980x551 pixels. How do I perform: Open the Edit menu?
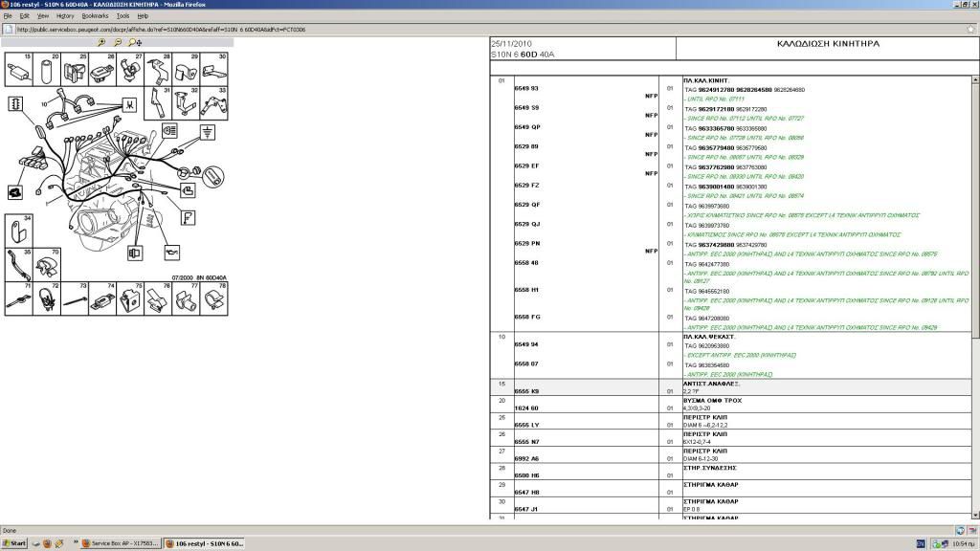pos(24,15)
